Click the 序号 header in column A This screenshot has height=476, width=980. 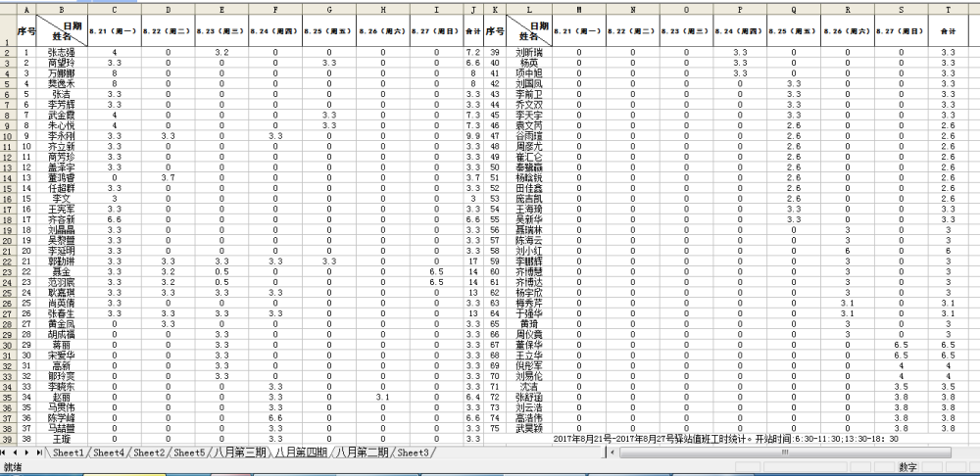point(26,30)
